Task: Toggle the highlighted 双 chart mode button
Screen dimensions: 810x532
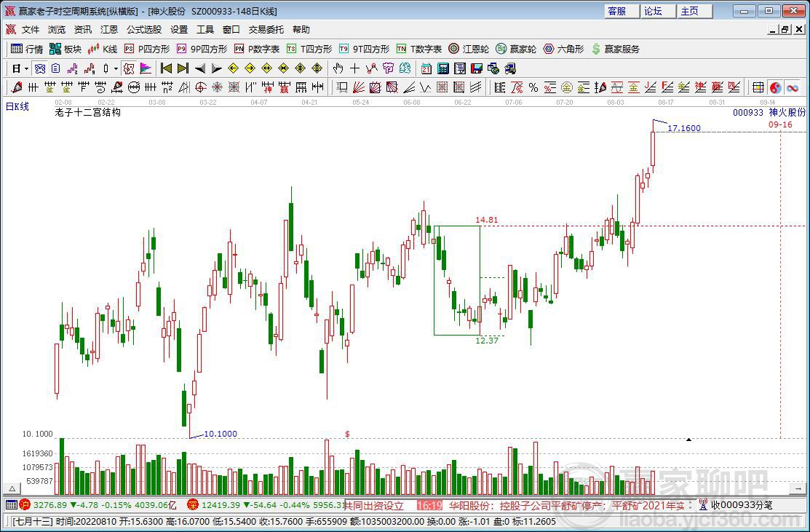Action: [x=129, y=68]
